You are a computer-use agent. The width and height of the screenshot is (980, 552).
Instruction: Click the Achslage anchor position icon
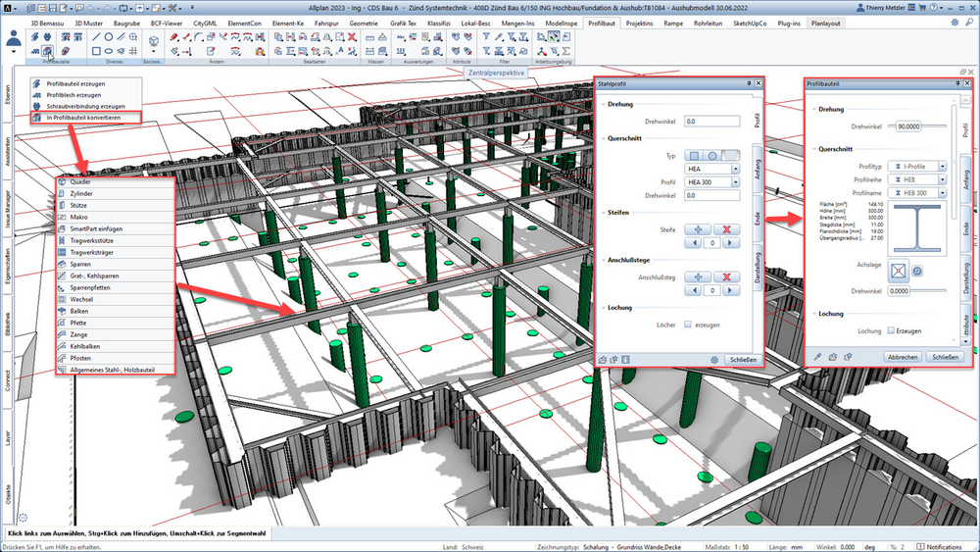[x=898, y=271]
